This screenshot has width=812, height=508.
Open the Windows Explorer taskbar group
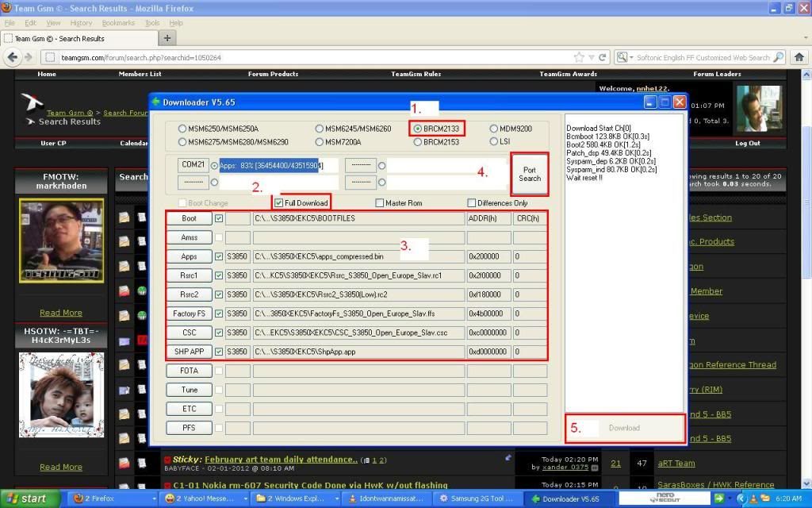297,498
